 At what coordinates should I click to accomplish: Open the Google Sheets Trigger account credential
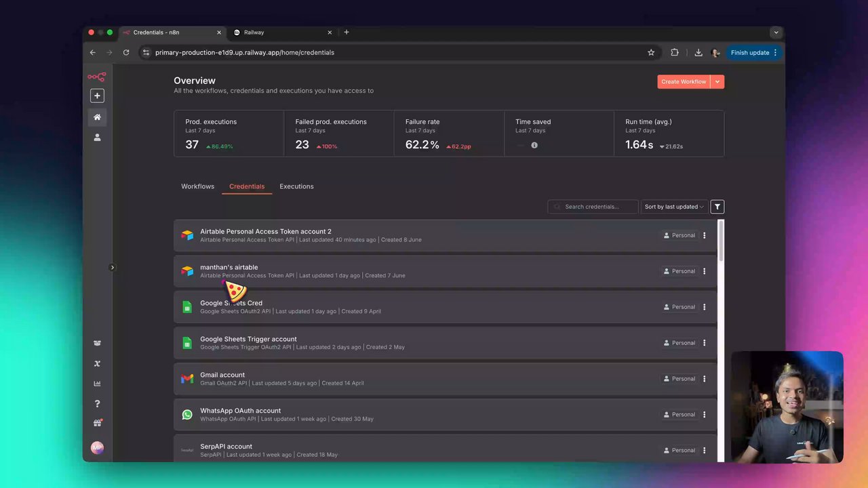pos(445,343)
